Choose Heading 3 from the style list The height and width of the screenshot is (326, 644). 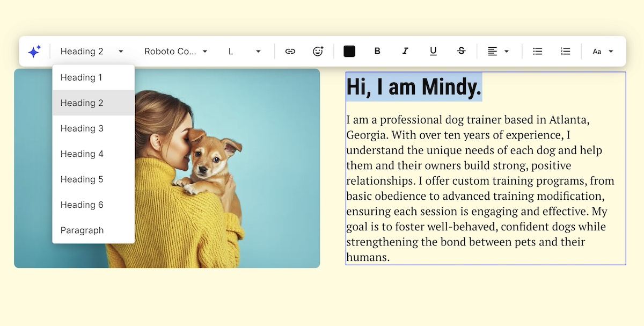pyautogui.click(x=93, y=128)
